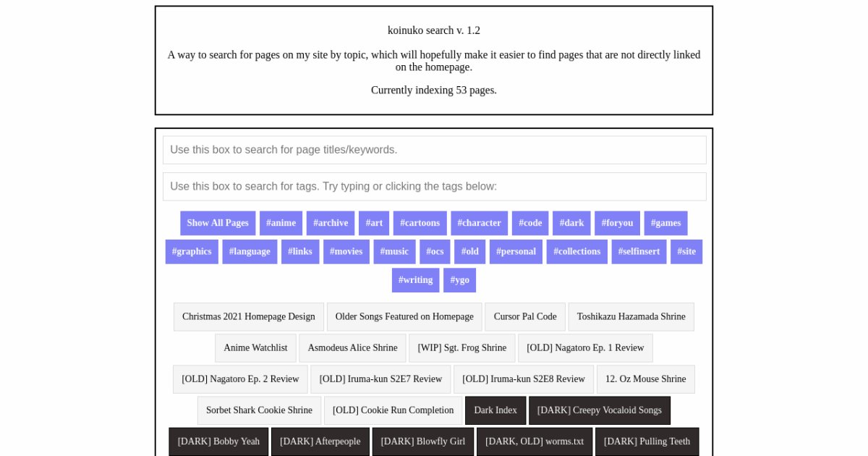Filter by the #games tag

coord(665,223)
